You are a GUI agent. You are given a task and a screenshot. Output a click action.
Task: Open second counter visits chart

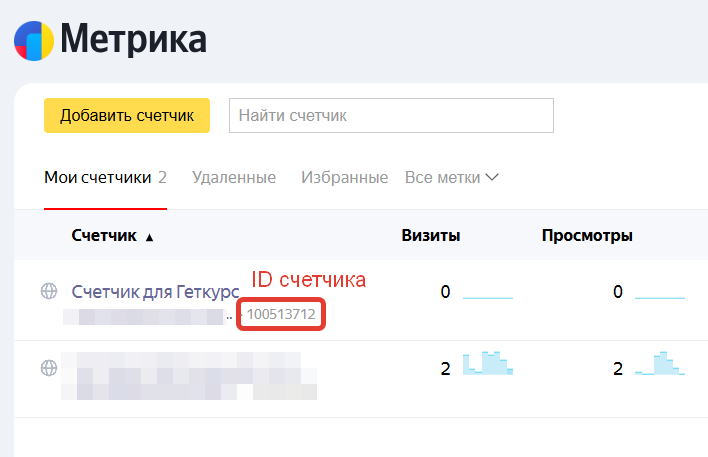pyautogui.click(x=488, y=363)
